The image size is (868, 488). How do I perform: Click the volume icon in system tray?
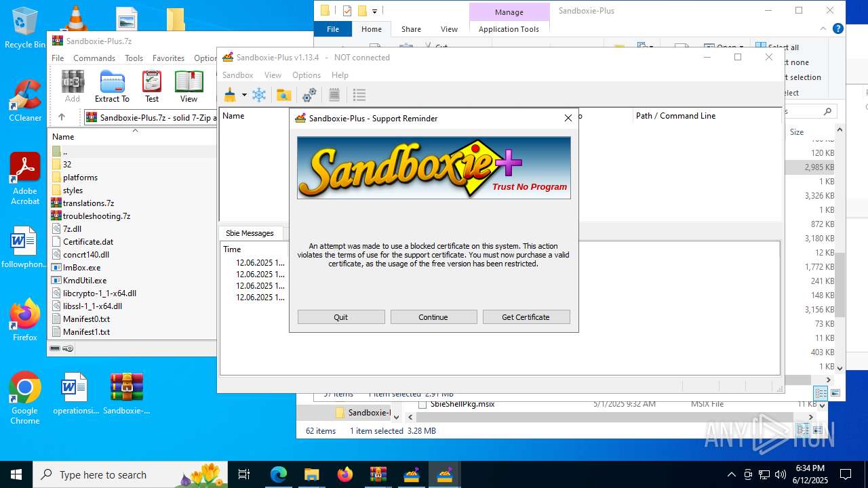[781, 474]
